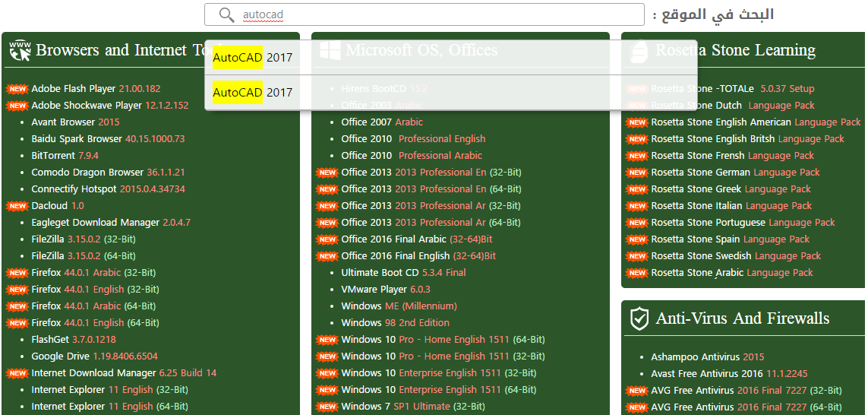Open Office 2010 Professional English link

(x=413, y=138)
